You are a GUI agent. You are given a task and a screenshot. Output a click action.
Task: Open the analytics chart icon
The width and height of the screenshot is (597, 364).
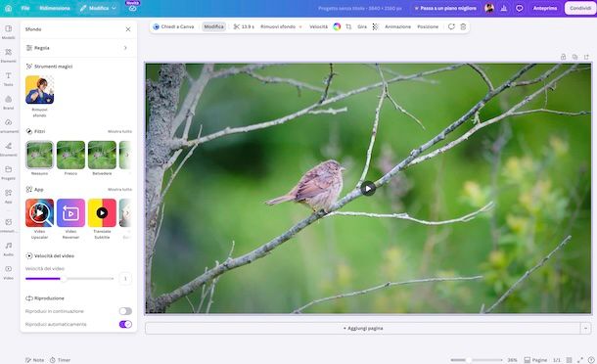504,8
